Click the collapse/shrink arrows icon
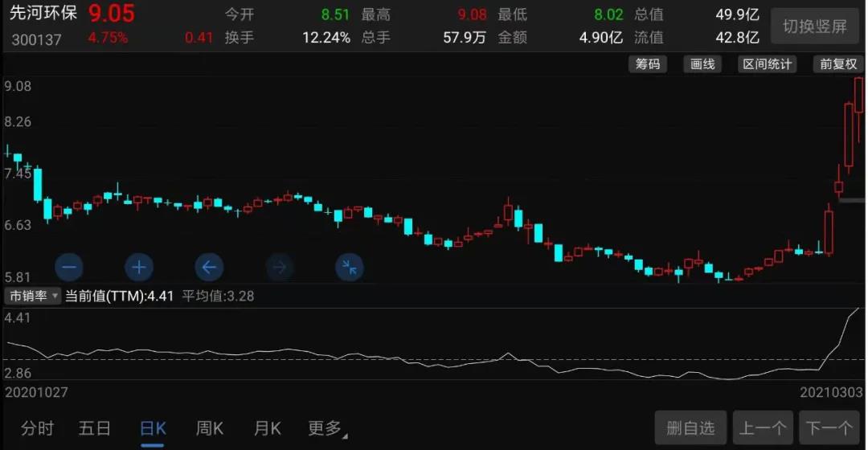The width and height of the screenshot is (868, 450). coord(350,267)
